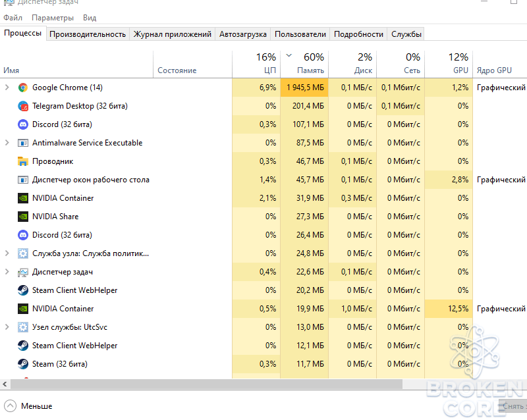Select the Google Chrome process icon
Viewport: 527px width, 420px height.
coord(23,88)
